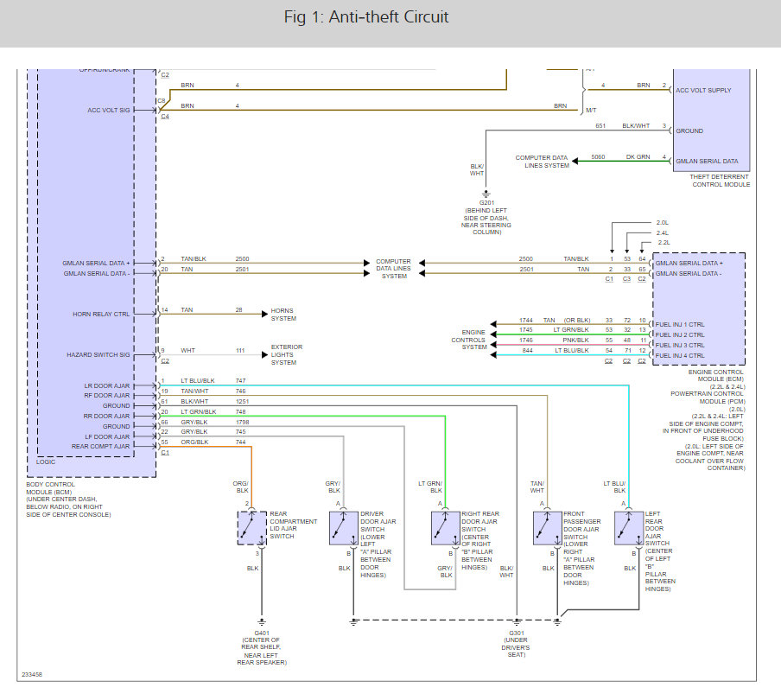Click the FUEL INJ 2 CTRL label

680,334
